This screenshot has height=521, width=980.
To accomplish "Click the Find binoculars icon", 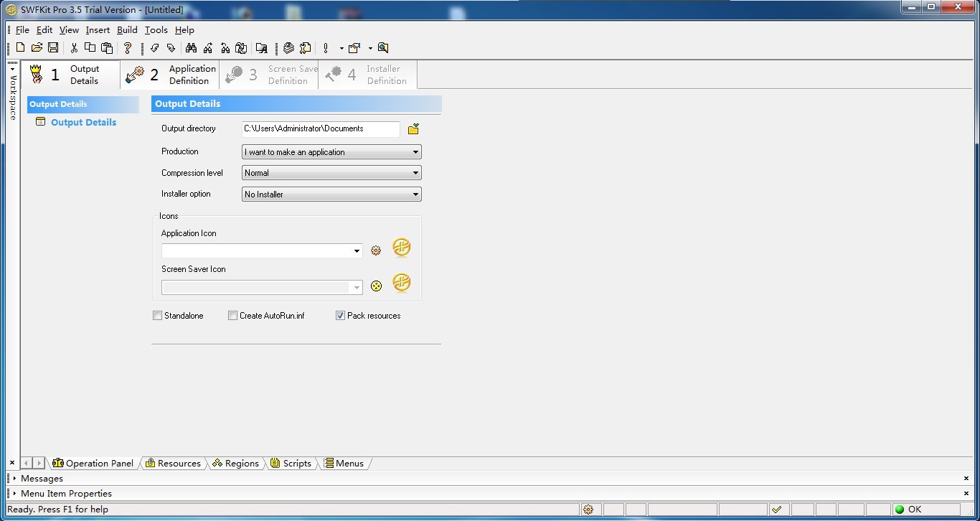I will tap(191, 48).
